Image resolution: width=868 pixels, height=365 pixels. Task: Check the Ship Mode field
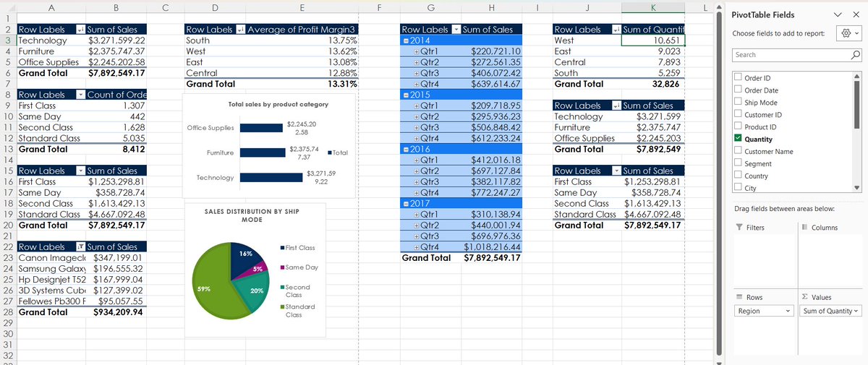coord(738,103)
